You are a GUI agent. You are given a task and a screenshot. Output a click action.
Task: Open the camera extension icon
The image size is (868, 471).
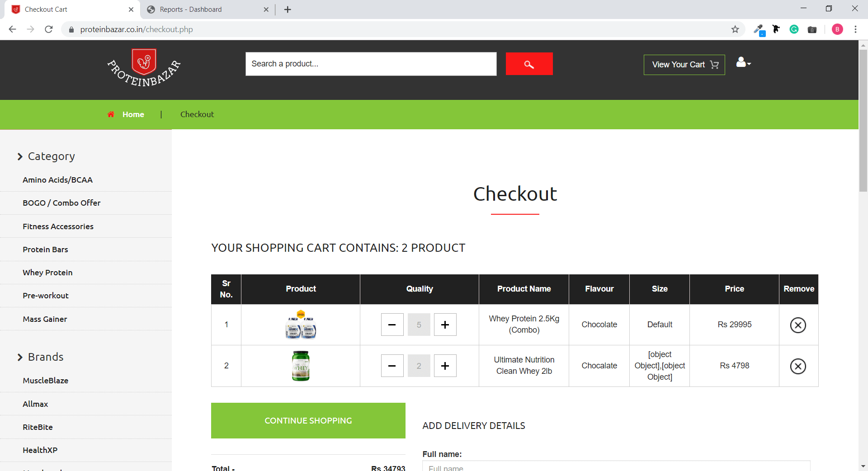812,30
